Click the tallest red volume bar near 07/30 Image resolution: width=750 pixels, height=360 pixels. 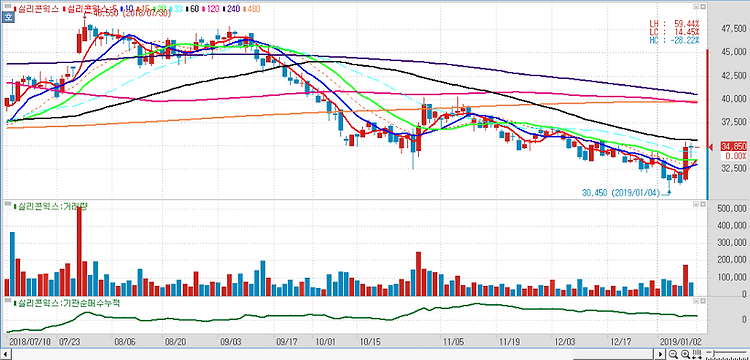point(79,251)
